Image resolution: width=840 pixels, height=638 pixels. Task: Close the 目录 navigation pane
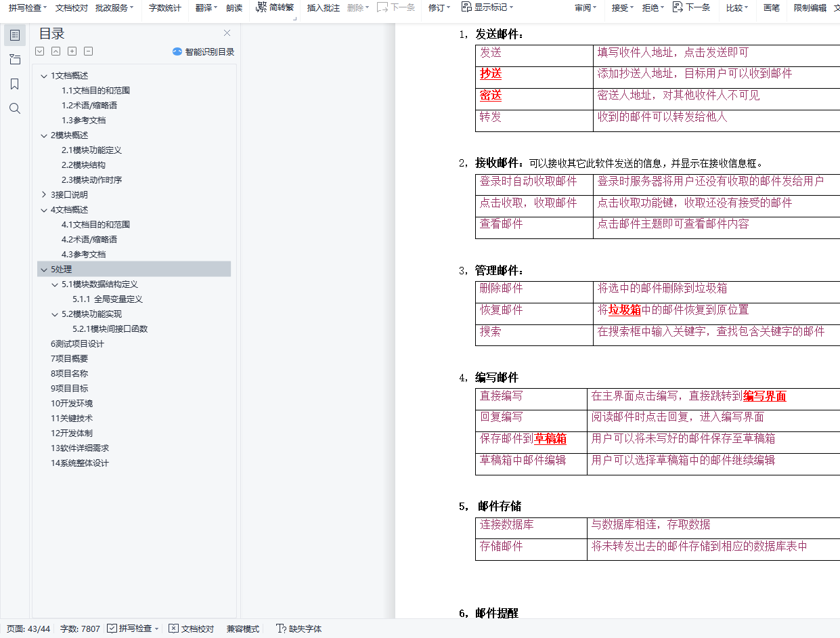tap(227, 33)
